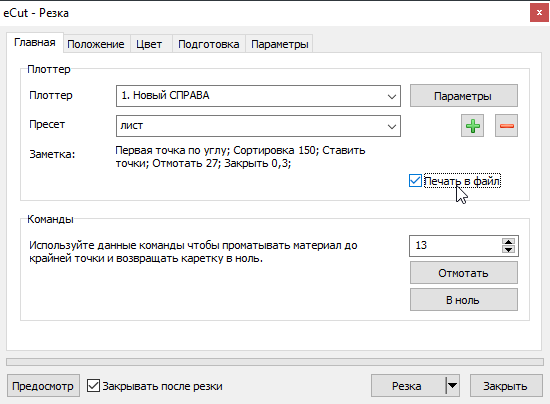This screenshot has width=550, height=404.
Task: Switch to the Положение tab
Action: [x=96, y=44]
